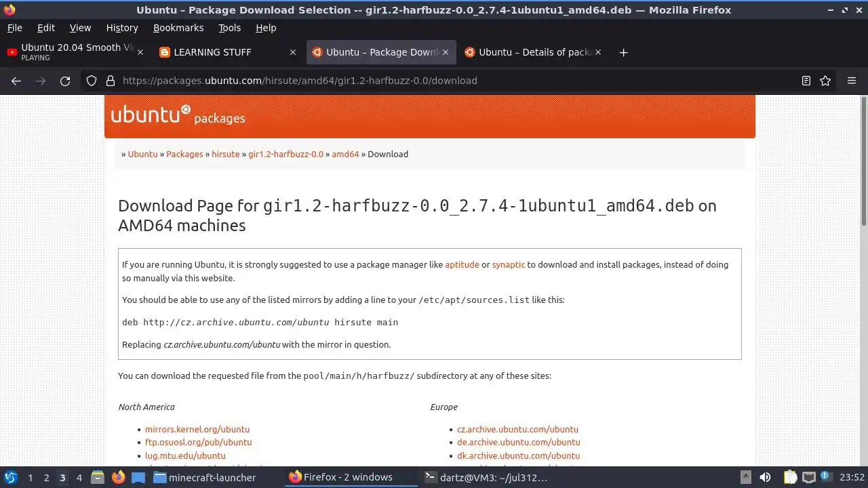
Task: Follow the synaptic link
Action: pyautogui.click(x=509, y=264)
